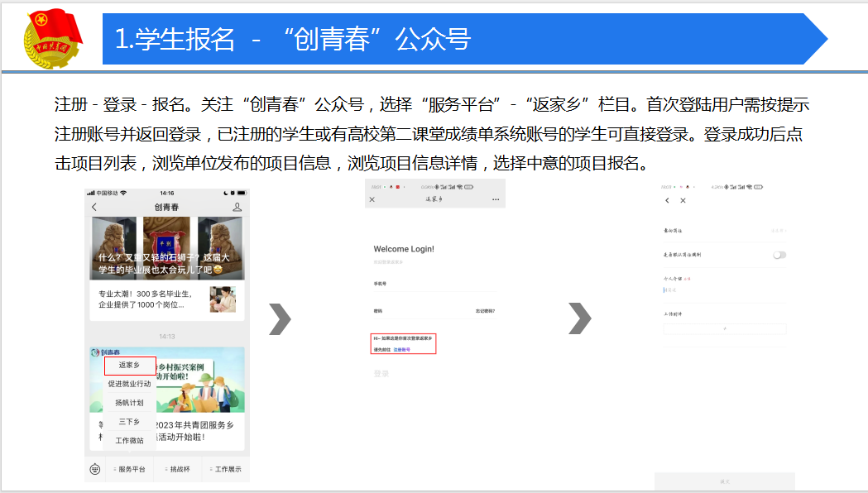868x493 pixels.
Task: Select the 14:13 timestamp in chat
Action: [167, 337]
